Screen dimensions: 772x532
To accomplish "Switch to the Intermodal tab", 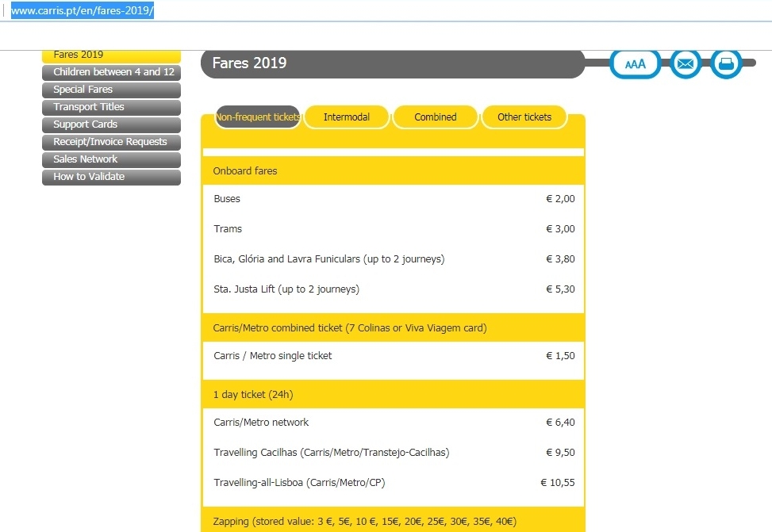I will (347, 117).
